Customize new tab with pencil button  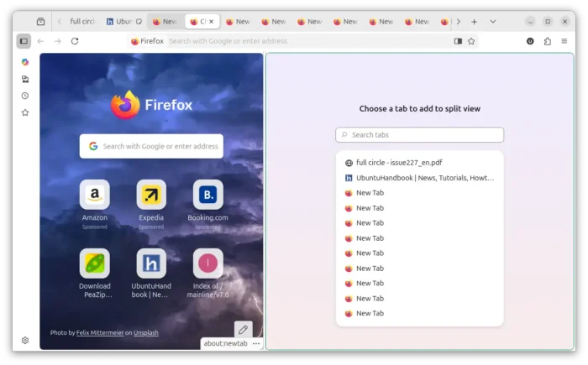(243, 330)
